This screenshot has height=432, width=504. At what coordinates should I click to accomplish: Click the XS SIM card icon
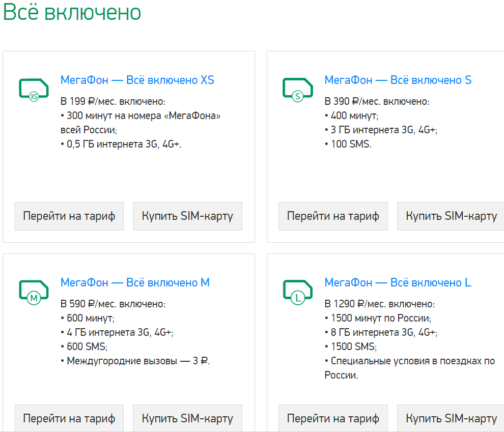tap(34, 90)
